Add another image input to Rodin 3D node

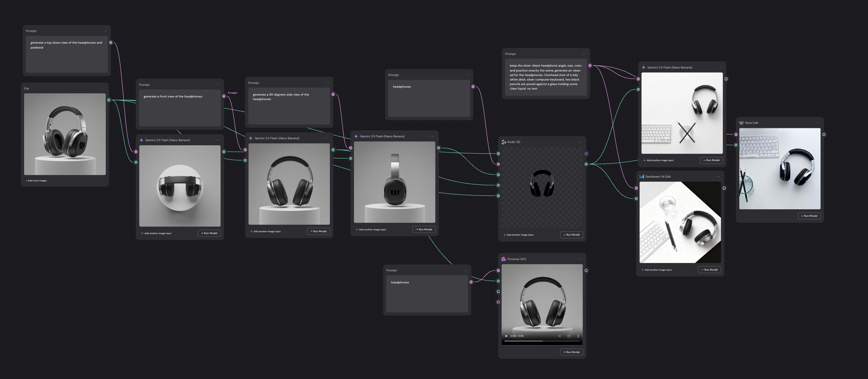[x=519, y=235]
